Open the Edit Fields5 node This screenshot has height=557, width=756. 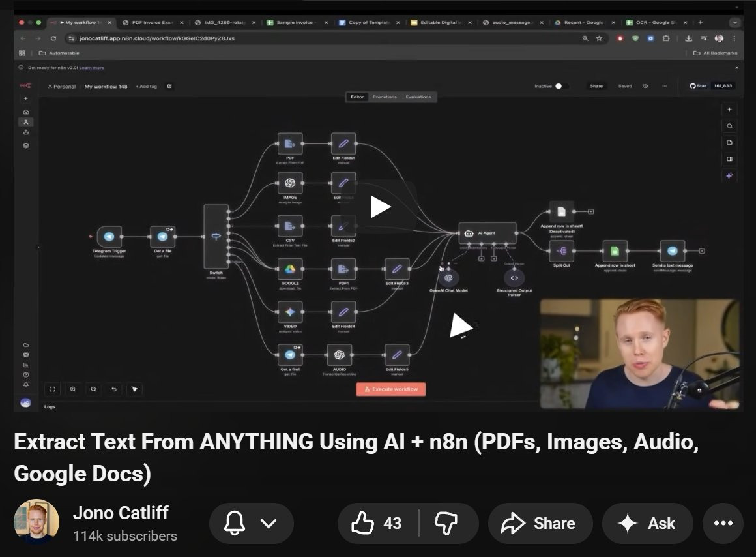point(397,355)
